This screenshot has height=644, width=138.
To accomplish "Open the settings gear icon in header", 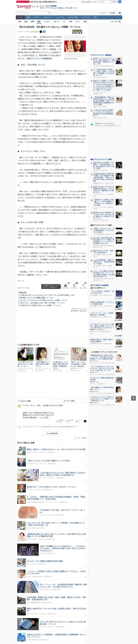I will click(120, 13).
